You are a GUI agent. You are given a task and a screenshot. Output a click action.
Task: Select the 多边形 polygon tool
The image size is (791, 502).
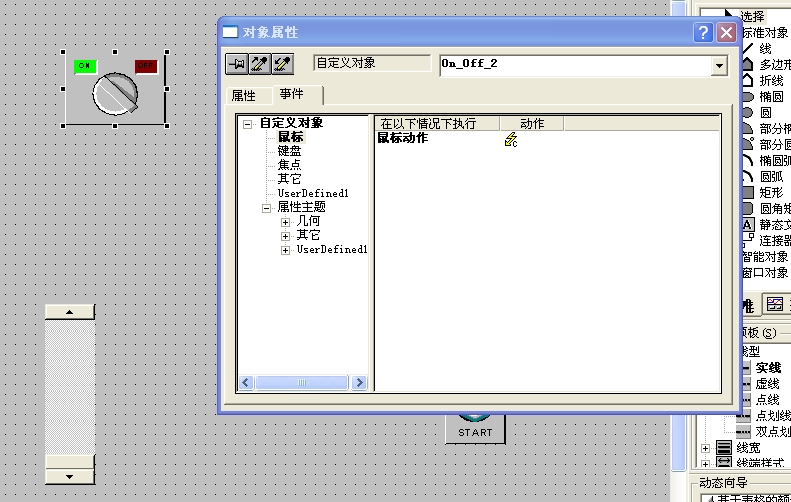[x=748, y=65]
